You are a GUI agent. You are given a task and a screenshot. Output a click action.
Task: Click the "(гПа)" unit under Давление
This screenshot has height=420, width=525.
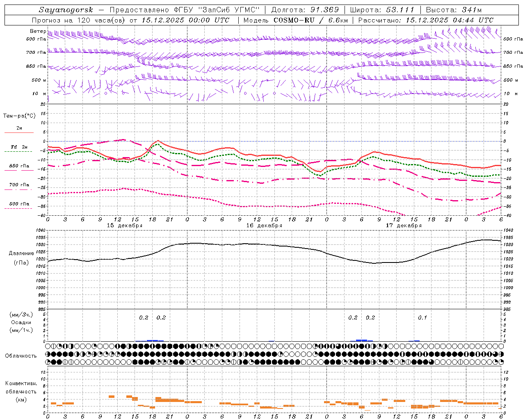pos(21,263)
